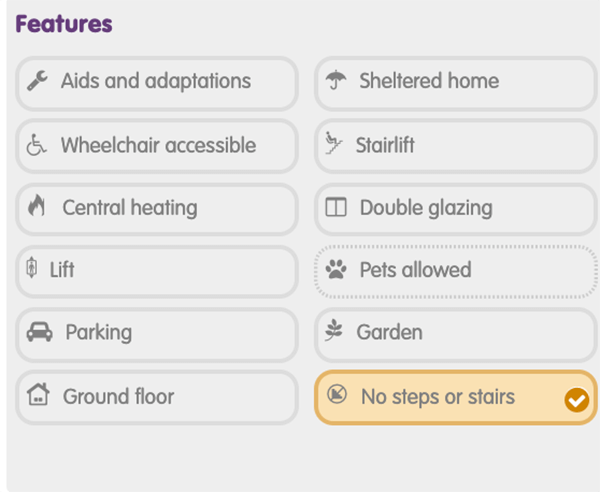600x492 pixels.
Task: Select the Sheltered home feature
Action: pyautogui.click(x=455, y=84)
